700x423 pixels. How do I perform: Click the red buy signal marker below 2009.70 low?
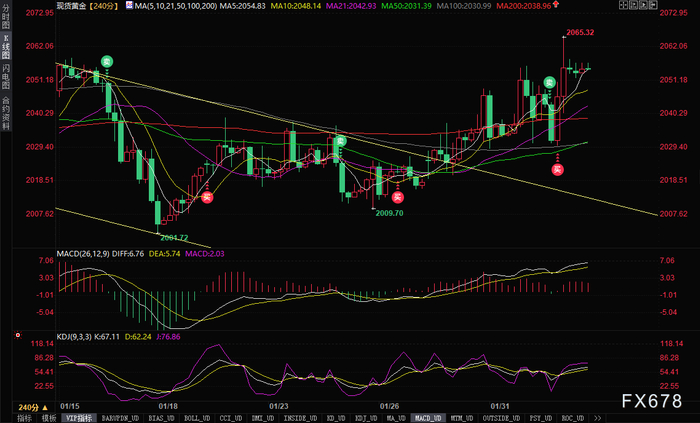397,197
